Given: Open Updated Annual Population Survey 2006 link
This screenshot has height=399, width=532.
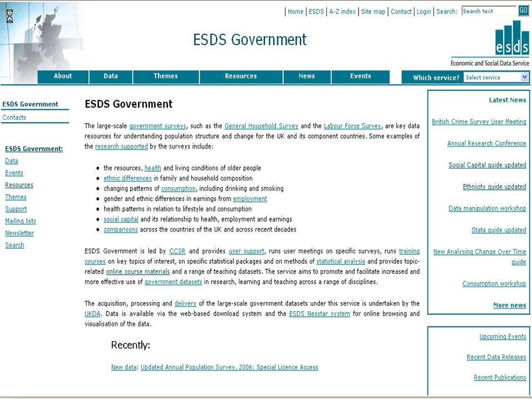Looking at the screenshot, I should pos(229,367).
